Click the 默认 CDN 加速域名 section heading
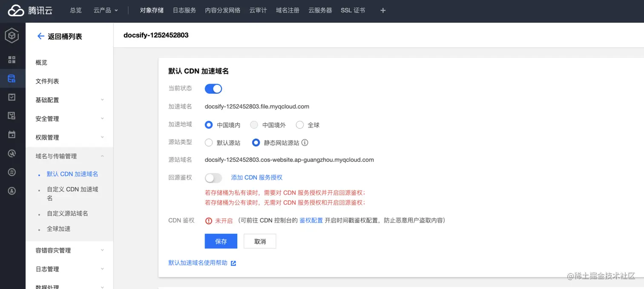Viewport: 644px width, 289px height. [x=198, y=71]
